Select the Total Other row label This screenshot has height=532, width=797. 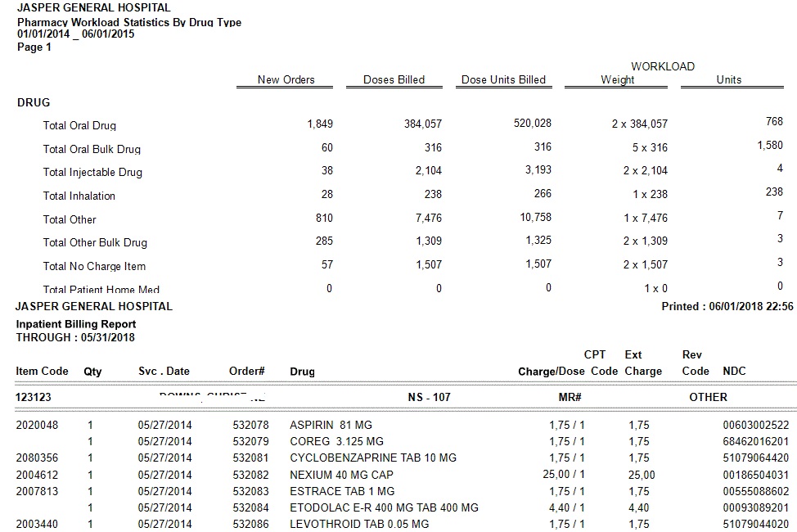[69, 219]
